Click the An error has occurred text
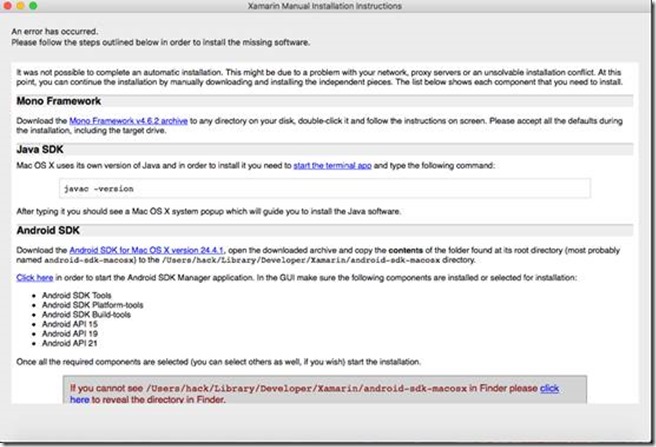656x447 pixels. (54, 31)
